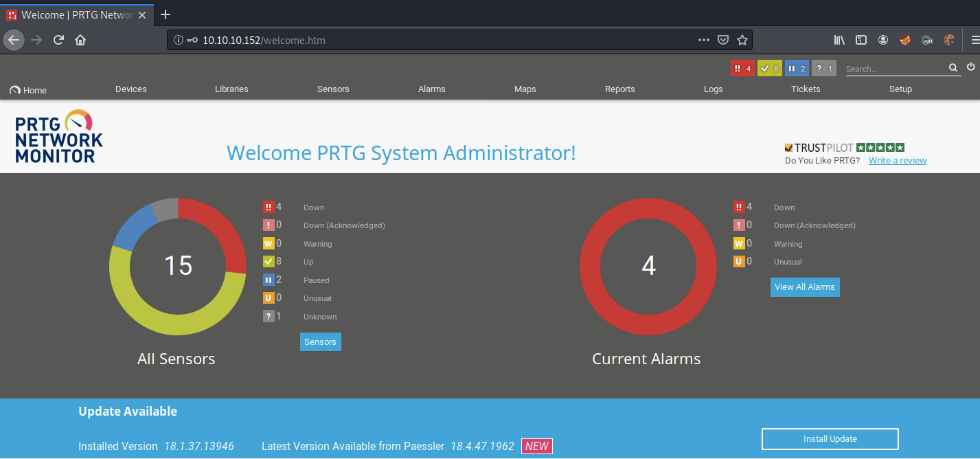Open the Firefox account icon
The width and height of the screenshot is (980, 459).
coord(883,40)
